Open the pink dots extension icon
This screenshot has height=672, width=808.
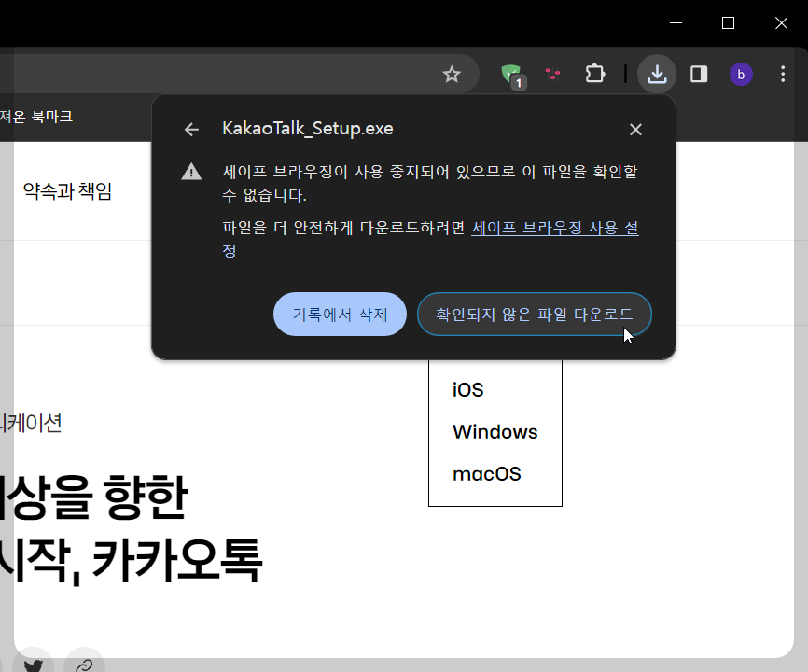pos(553,75)
